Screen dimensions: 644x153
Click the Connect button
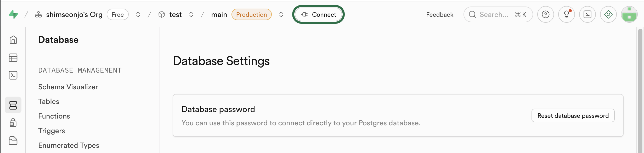click(x=318, y=14)
